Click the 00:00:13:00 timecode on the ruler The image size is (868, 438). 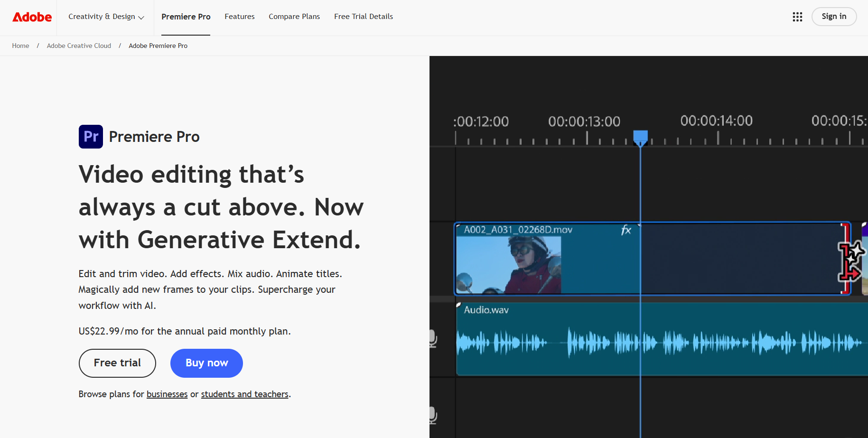tap(584, 121)
